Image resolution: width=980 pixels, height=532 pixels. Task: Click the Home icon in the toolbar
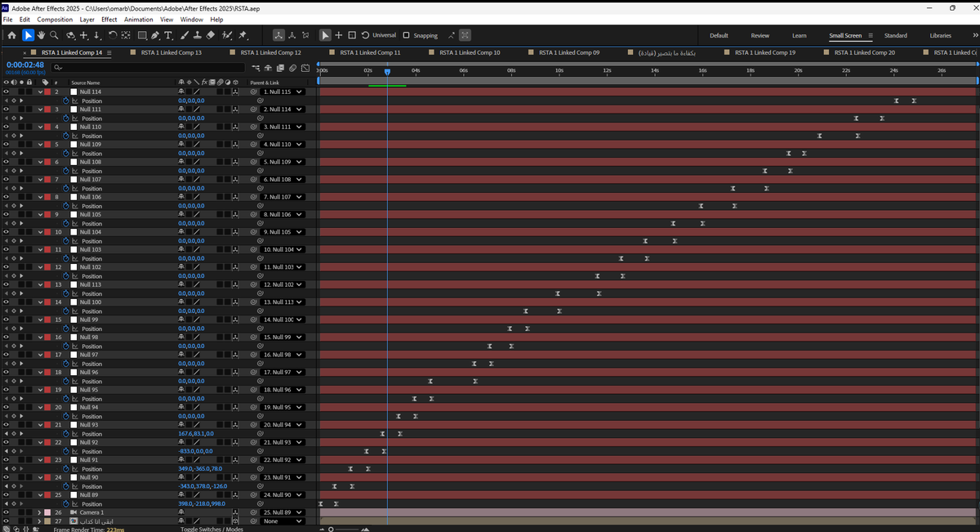(11, 35)
